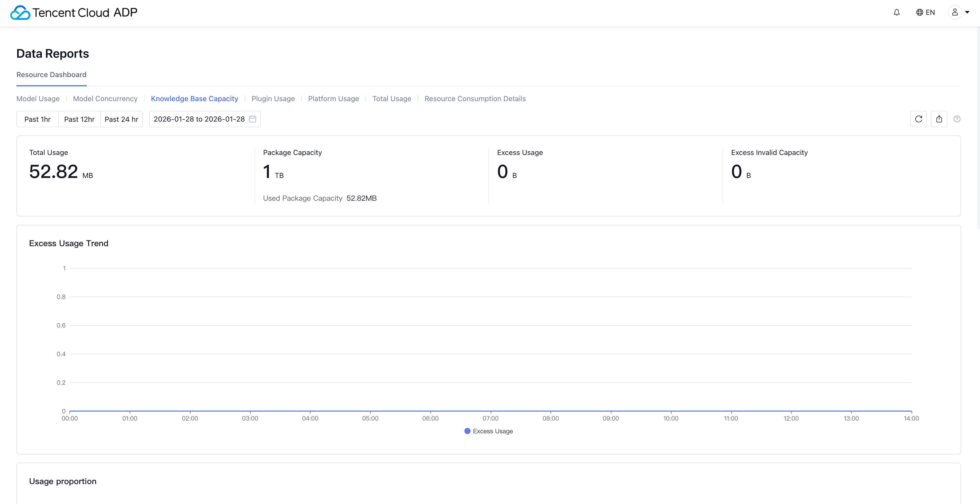
Task: Toggle the Excess Usage legend series
Action: [x=488, y=431]
